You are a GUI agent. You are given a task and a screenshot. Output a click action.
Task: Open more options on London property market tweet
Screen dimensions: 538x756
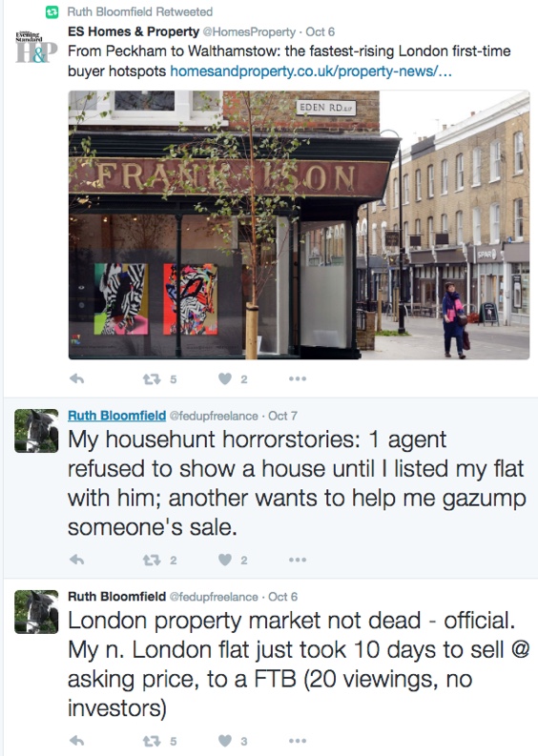(x=298, y=741)
